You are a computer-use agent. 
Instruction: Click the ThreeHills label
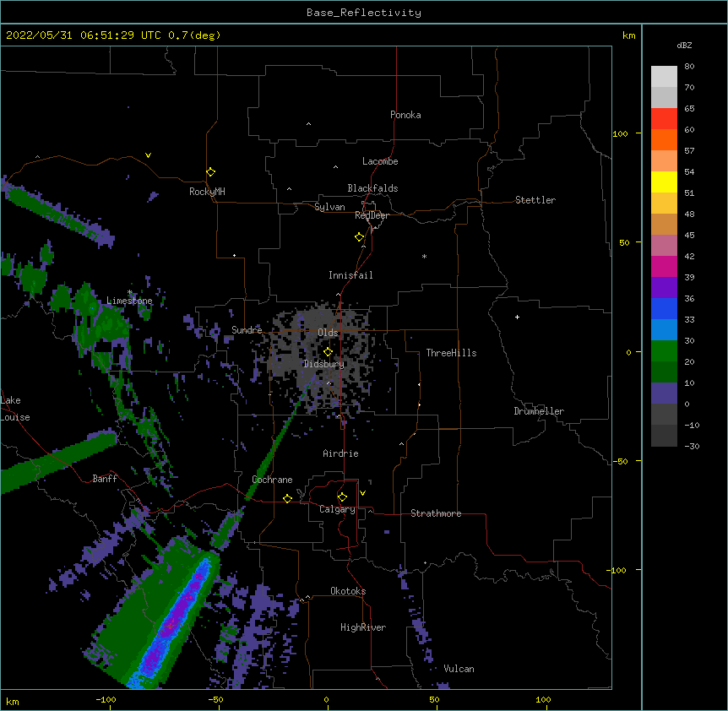click(x=451, y=353)
